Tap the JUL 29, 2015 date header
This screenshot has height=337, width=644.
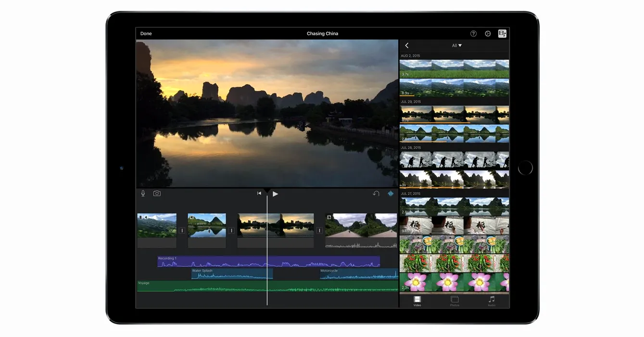tap(411, 102)
